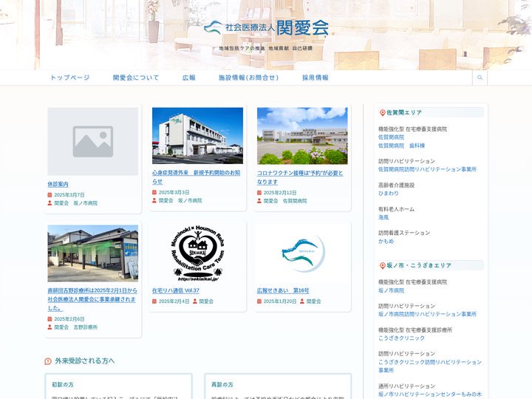Open 直耕団吉野診療所 事業承継 article link
Screen dimensions: 532x399
point(92,299)
